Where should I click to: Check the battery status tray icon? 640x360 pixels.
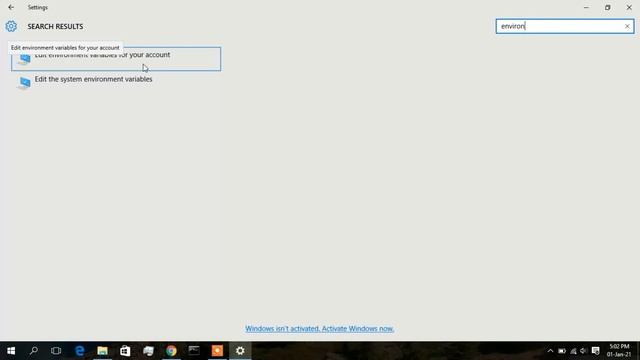click(x=562, y=351)
